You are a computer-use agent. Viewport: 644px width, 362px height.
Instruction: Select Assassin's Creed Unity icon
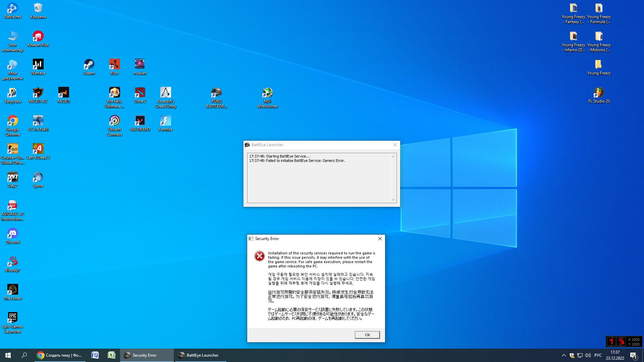(166, 98)
